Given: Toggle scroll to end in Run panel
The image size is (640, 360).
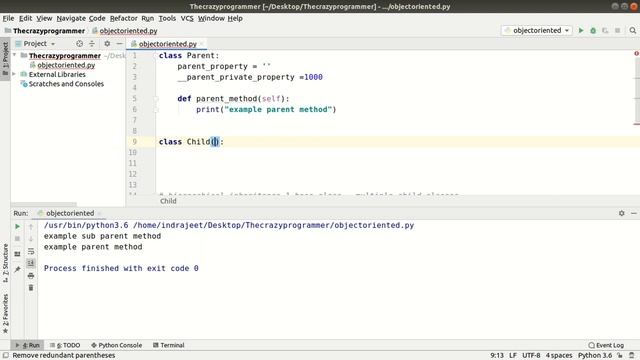Looking at the screenshot, I should point(31,263).
